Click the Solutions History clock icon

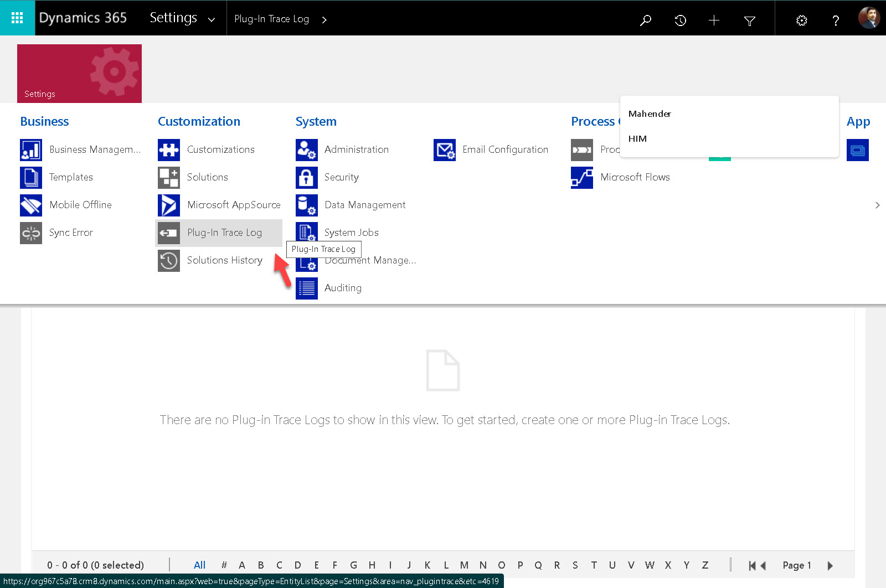pos(169,261)
